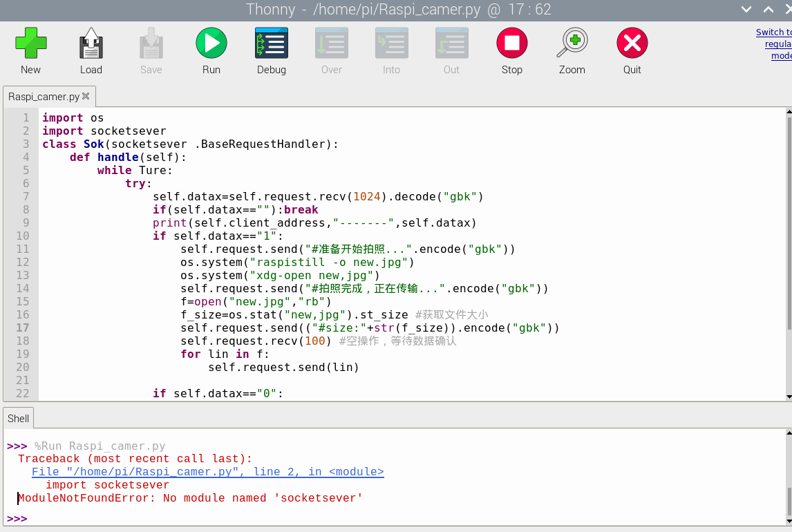Click 'Traceback (most recent call last):' text
The width and height of the screenshot is (792, 532).
(x=135, y=458)
